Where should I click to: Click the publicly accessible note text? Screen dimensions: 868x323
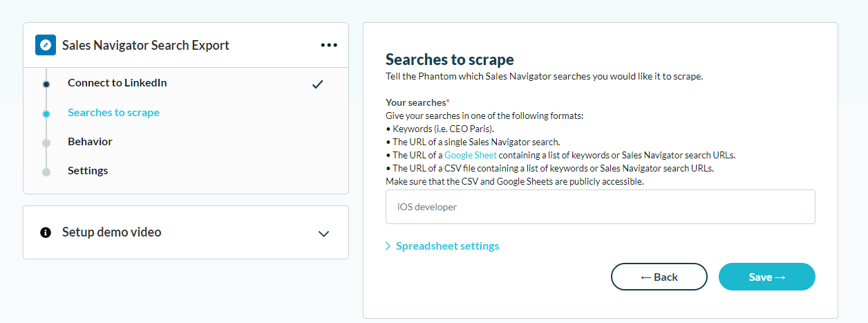(515, 181)
